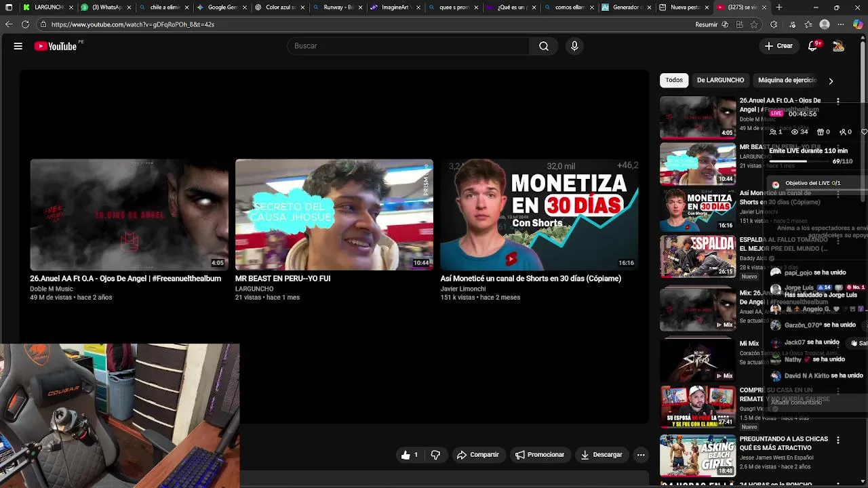Image resolution: width=868 pixels, height=488 pixels.
Task: Click the YouTube search field
Action: tap(408, 46)
